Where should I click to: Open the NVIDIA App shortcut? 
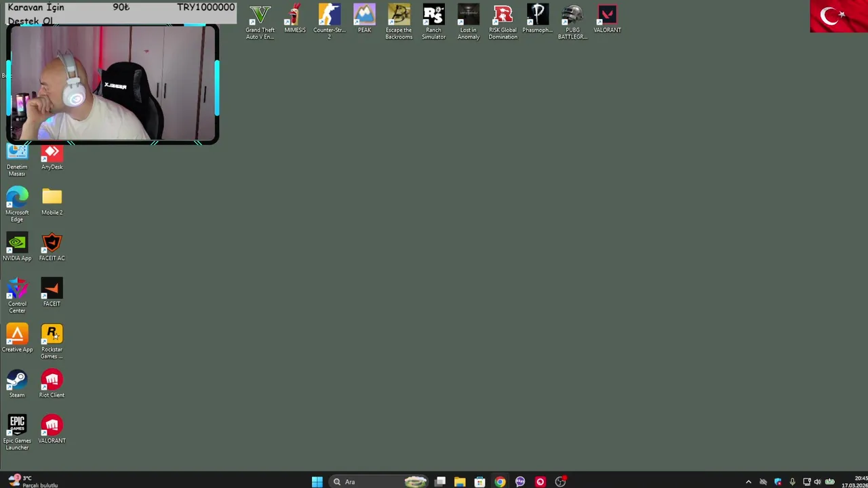click(17, 247)
